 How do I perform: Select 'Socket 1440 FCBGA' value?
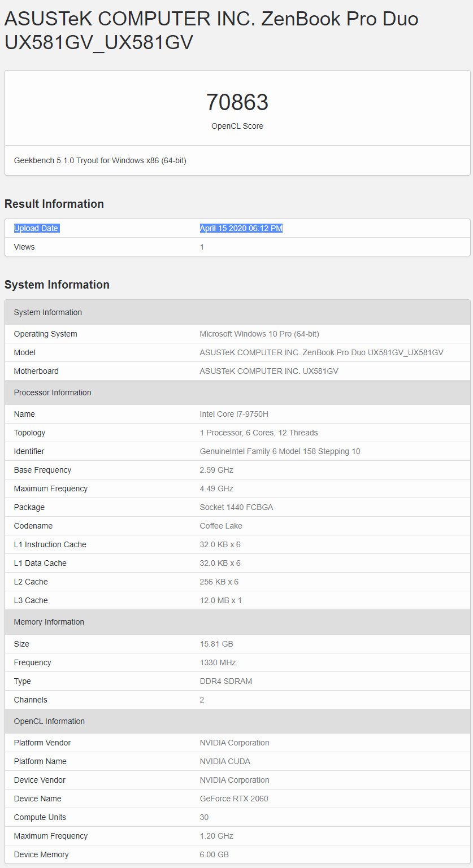click(236, 507)
